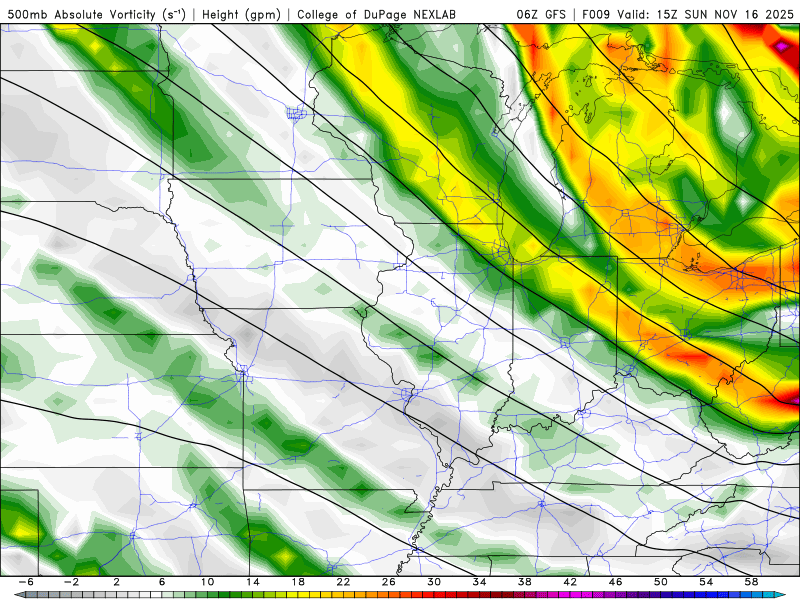The image size is (800, 600).
Task: Click the '50' color scale label
Action: [x=661, y=582]
